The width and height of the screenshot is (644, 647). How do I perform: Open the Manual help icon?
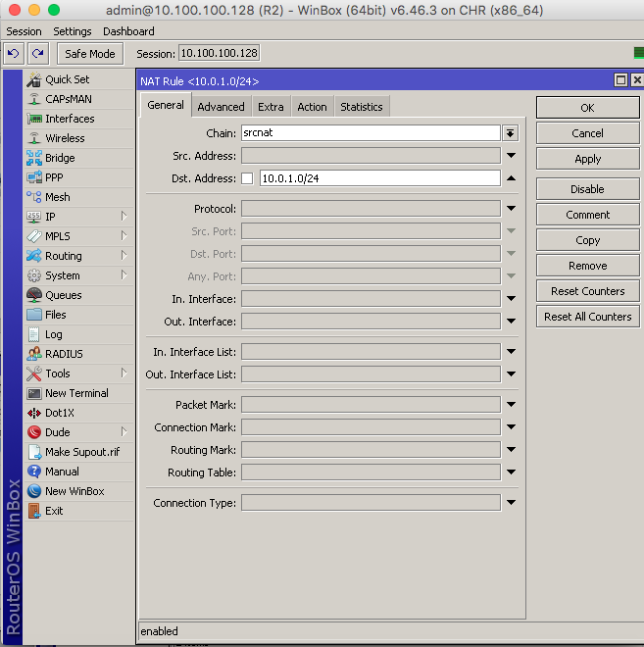pyautogui.click(x=34, y=472)
